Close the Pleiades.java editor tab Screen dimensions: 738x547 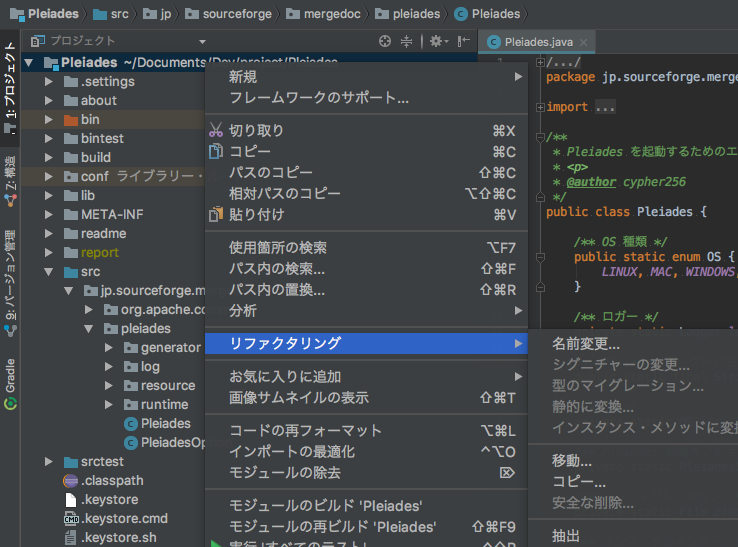coord(584,42)
